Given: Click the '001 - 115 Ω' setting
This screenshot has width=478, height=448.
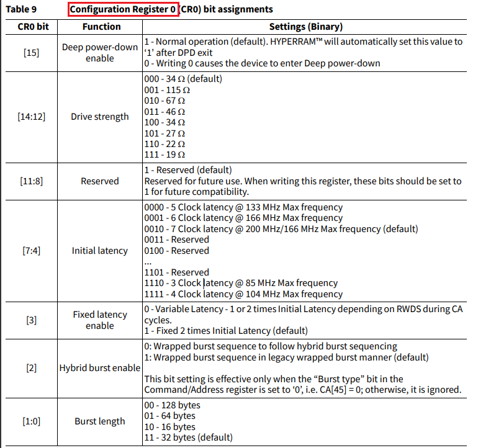Looking at the screenshot, I should pos(167,90).
